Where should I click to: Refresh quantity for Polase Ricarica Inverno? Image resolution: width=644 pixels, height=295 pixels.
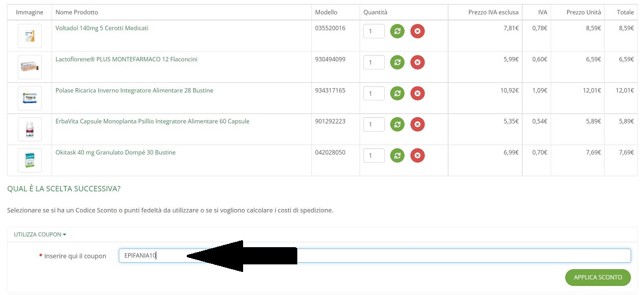pos(397,93)
